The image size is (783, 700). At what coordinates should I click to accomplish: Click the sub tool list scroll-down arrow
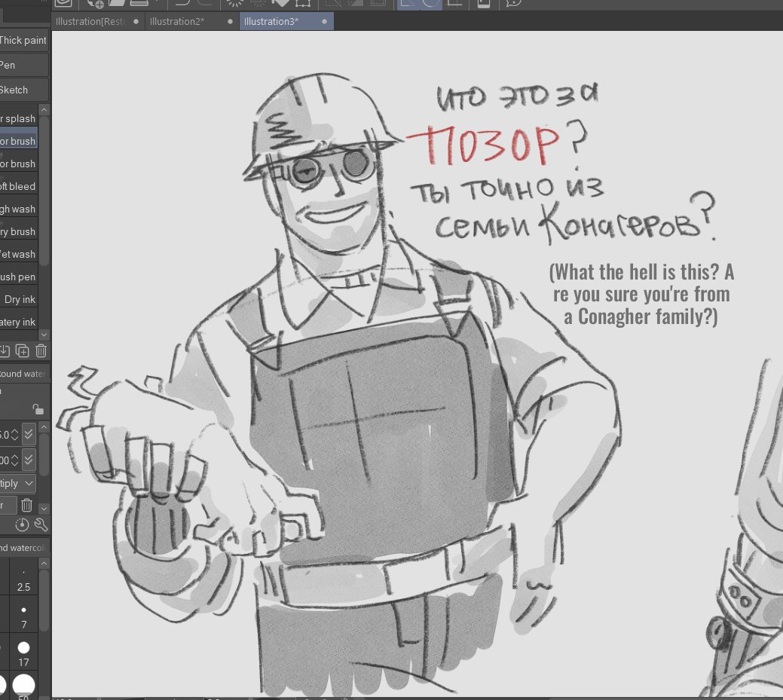click(44, 335)
